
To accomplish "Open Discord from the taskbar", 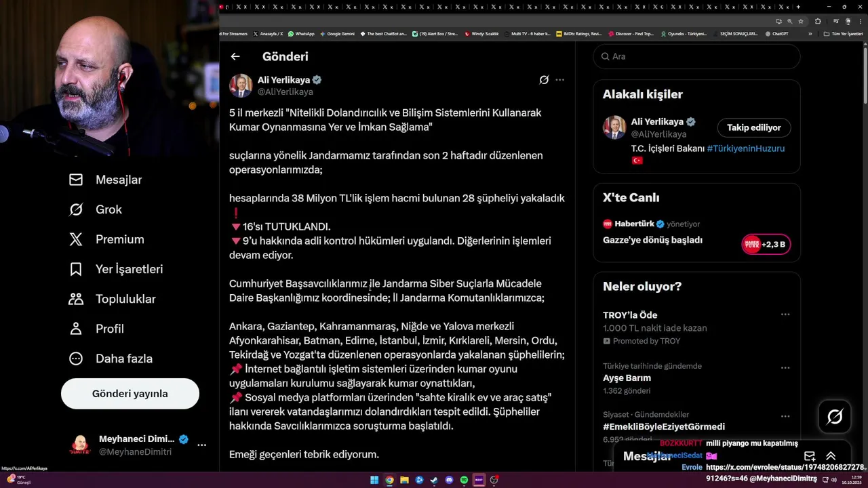I will coord(449,480).
